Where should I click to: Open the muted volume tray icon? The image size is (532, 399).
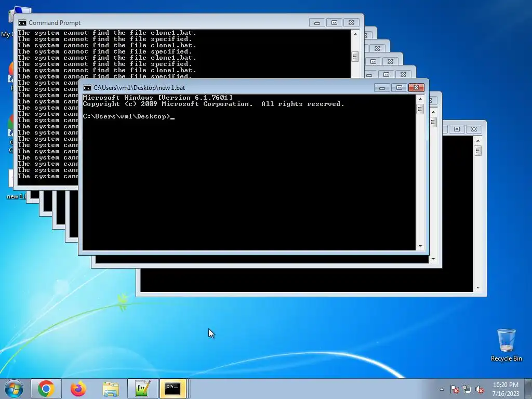[480, 389]
